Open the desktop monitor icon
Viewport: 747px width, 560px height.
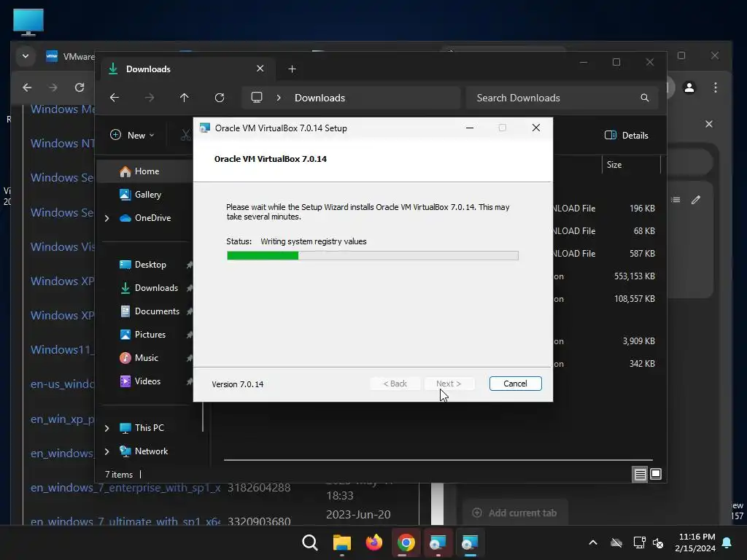click(x=28, y=22)
